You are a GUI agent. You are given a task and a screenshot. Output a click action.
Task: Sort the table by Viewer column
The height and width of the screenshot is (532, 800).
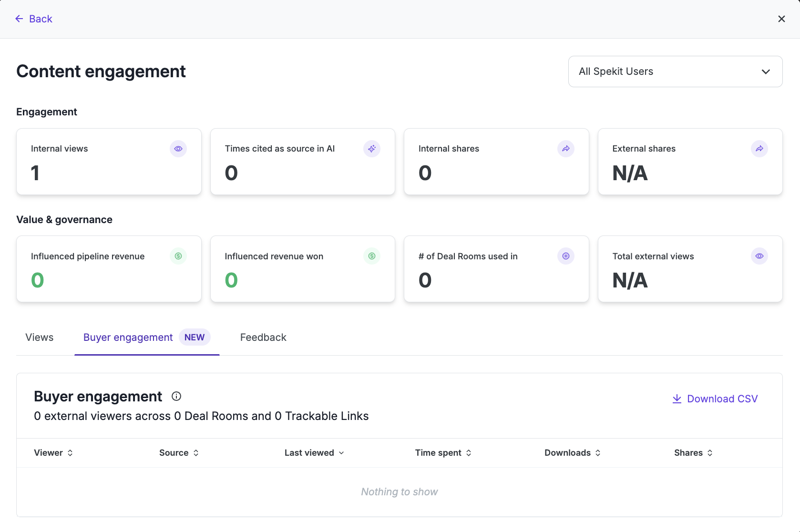coord(53,453)
